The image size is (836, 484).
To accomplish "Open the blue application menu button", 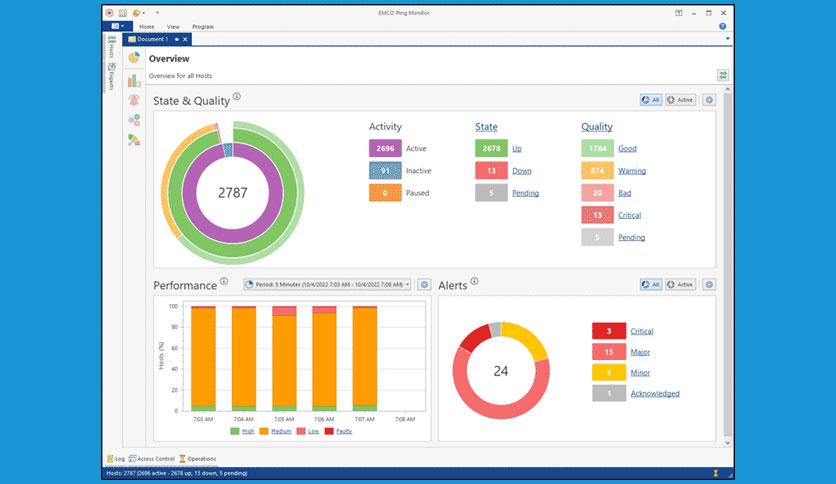I will [117, 26].
